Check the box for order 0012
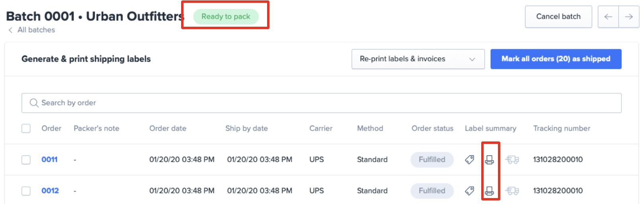The image size is (644, 204). click(26, 191)
